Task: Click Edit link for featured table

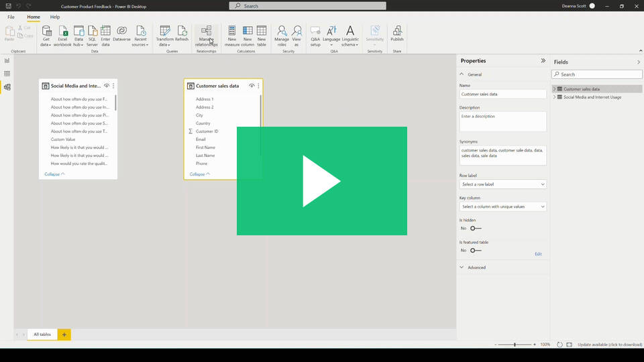Action: pyautogui.click(x=538, y=254)
